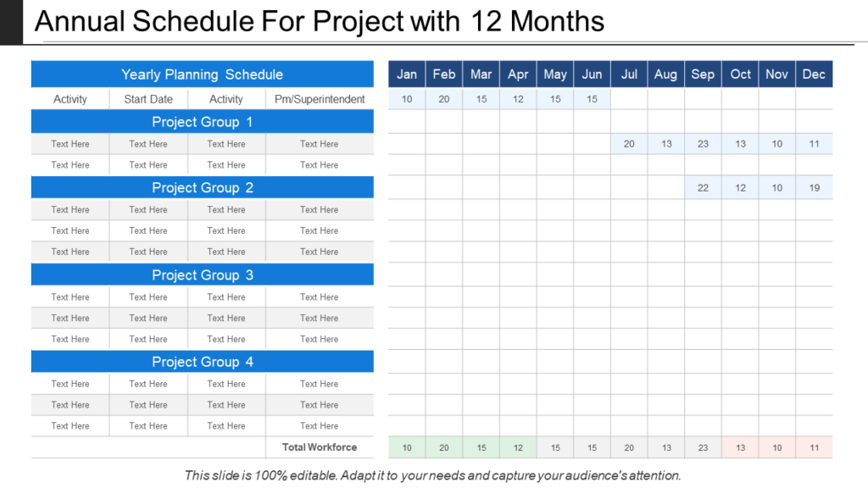Select the pink Dec total workforce cell
868x488 pixels.
(x=815, y=447)
